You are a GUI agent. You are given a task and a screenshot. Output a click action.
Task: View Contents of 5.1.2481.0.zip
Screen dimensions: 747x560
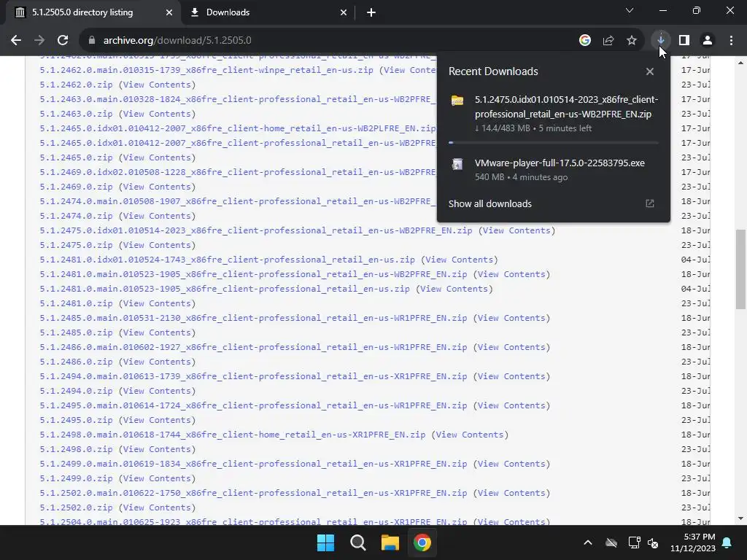(158, 303)
